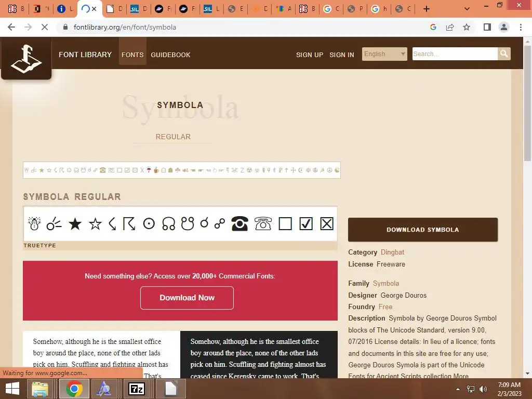Viewport: 532px width, 399px height.
Task: Click the SYMBOLA page title
Action: [180, 105]
